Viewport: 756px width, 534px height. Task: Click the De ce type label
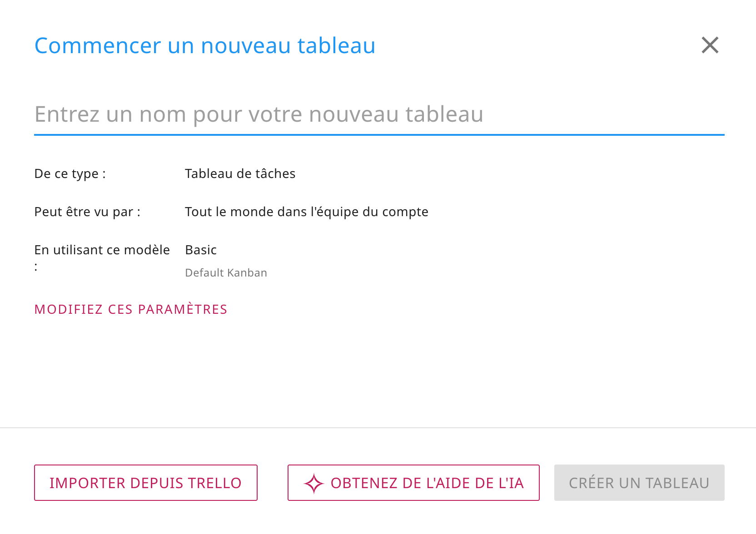tap(70, 173)
